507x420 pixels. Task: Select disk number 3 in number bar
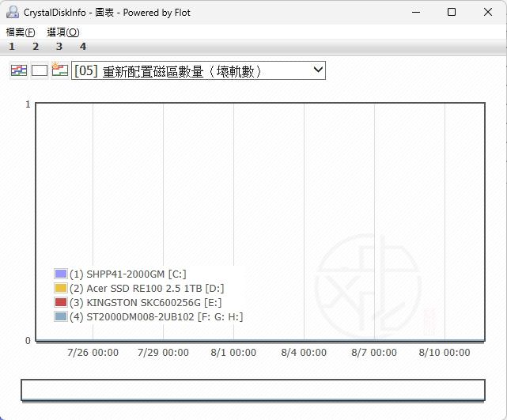tap(59, 47)
